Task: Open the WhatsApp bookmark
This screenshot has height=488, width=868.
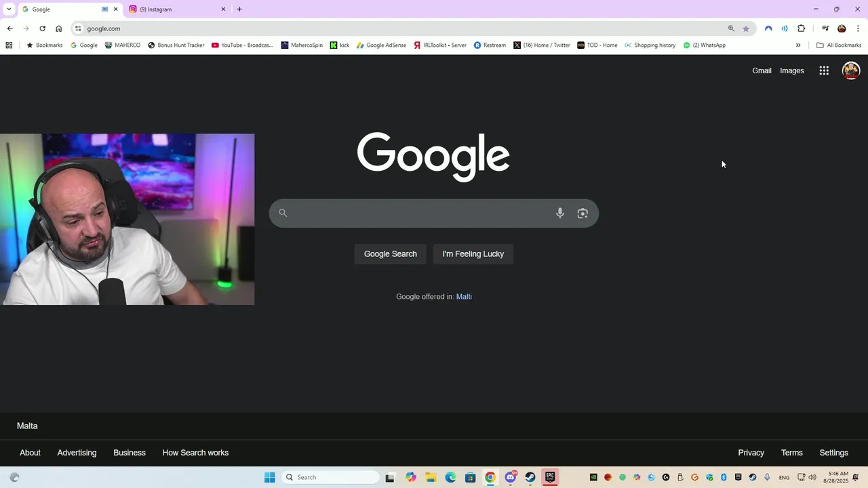Action: pos(705,45)
